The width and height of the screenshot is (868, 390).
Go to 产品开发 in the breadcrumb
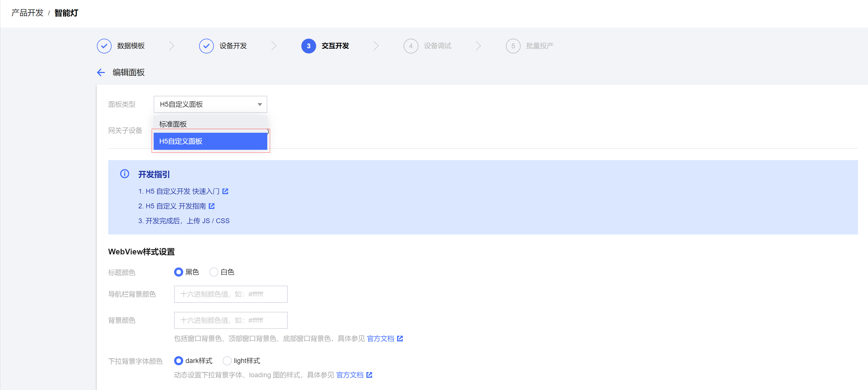tap(27, 13)
